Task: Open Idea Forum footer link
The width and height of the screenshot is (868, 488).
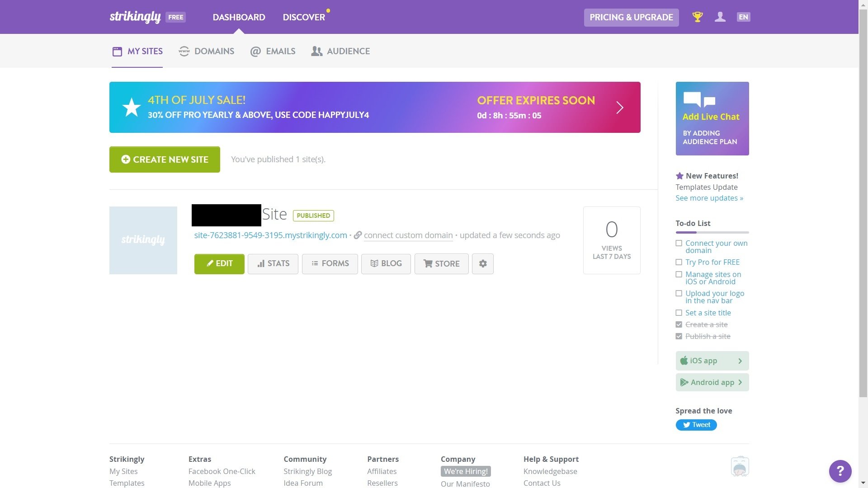Action: point(303,483)
